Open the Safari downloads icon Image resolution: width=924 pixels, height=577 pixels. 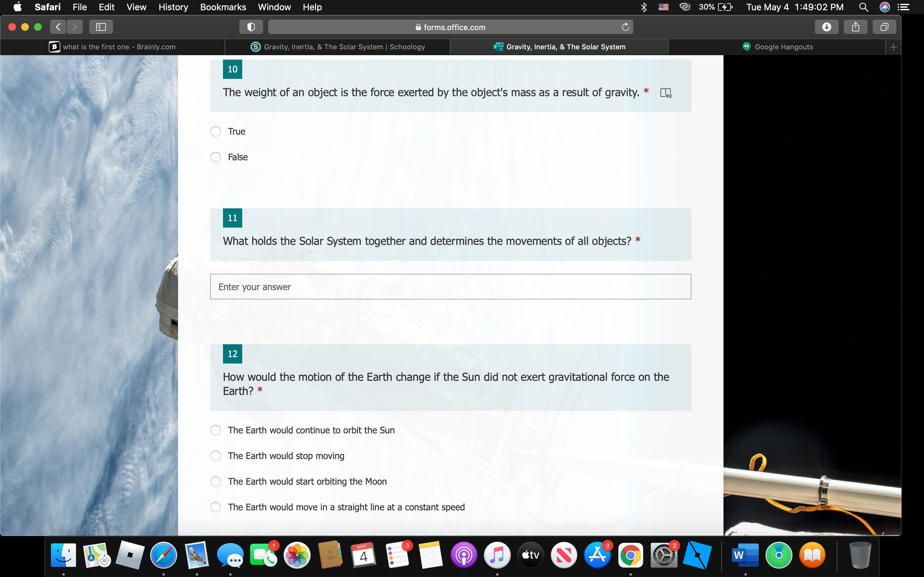(x=827, y=27)
